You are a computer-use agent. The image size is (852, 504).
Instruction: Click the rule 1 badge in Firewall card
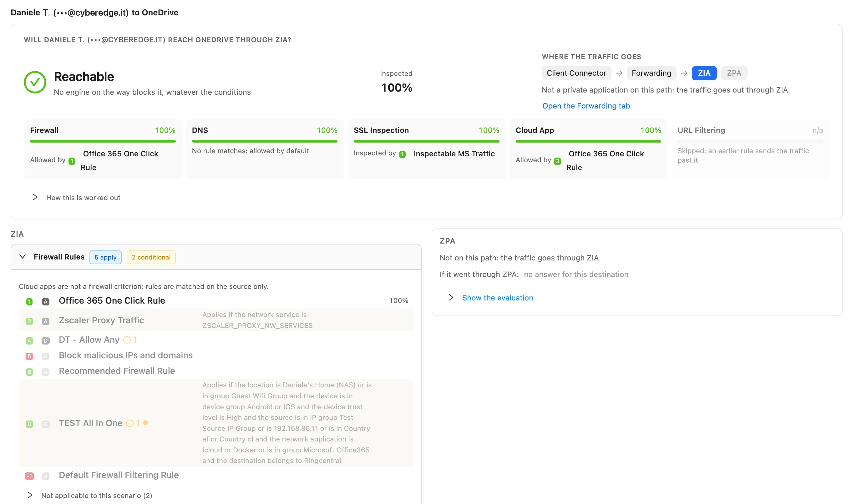(x=72, y=161)
